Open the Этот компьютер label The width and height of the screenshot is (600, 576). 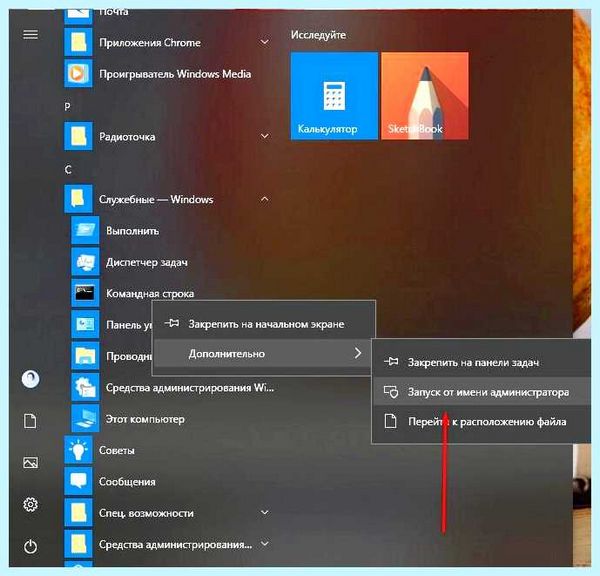(x=145, y=419)
